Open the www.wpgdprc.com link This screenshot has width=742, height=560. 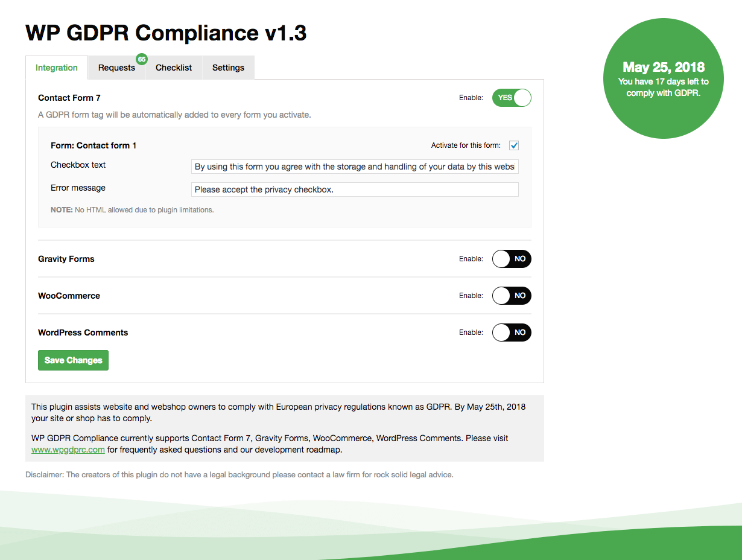68,450
